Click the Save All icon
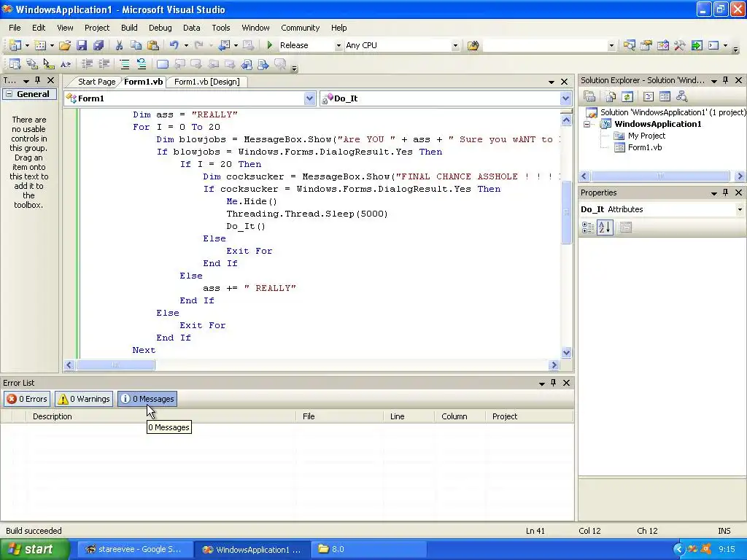The width and height of the screenshot is (747, 560). (98, 45)
